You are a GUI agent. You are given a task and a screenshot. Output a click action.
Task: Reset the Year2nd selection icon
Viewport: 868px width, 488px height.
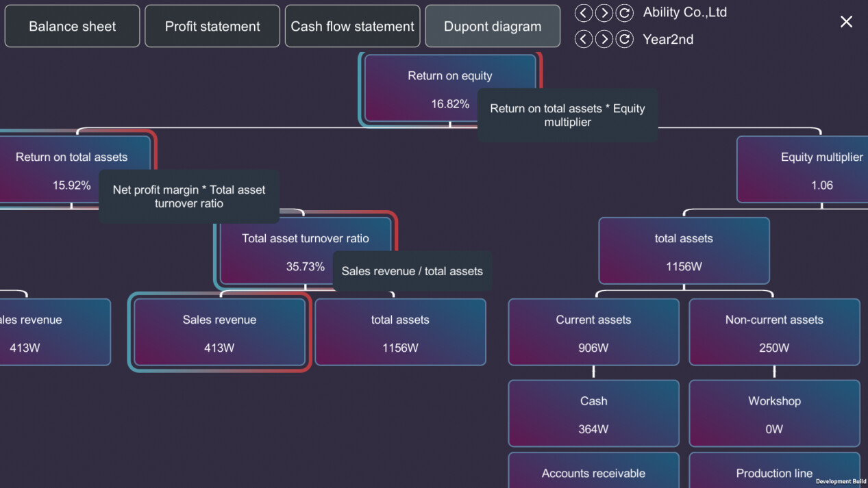coord(624,39)
